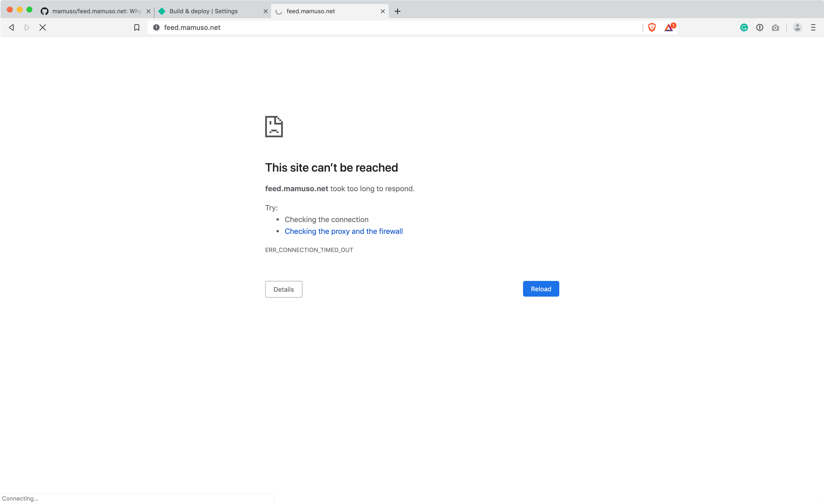
Task: Click the stop loading X button
Action: click(x=42, y=27)
